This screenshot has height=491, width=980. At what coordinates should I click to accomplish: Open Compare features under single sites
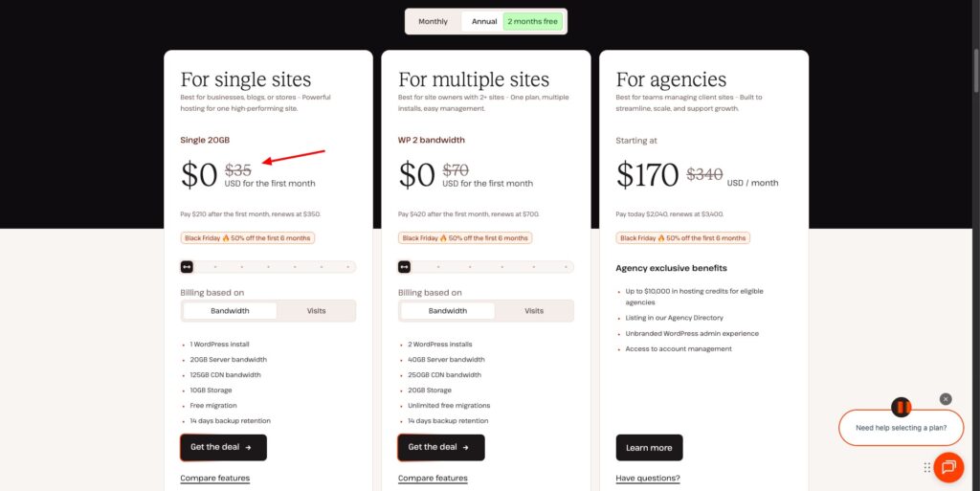point(215,478)
